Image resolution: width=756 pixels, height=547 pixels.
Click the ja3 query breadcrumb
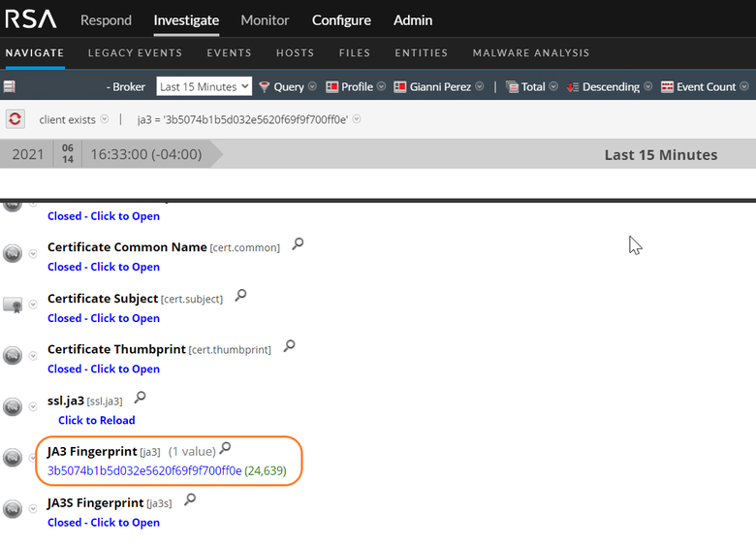(242, 119)
